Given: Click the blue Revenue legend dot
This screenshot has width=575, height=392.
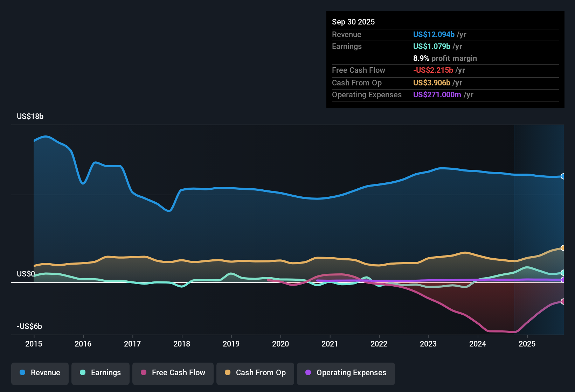Looking at the screenshot, I should [22, 373].
